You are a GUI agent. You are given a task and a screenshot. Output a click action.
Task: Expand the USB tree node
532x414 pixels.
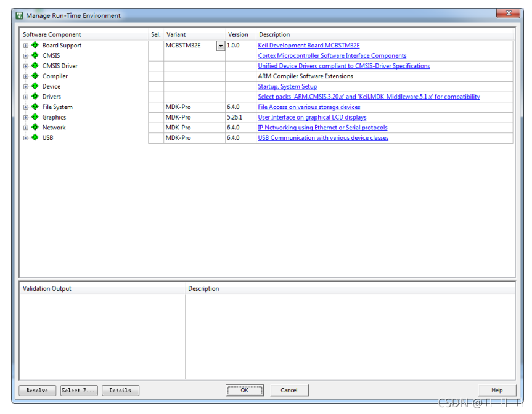click(25, 137)
